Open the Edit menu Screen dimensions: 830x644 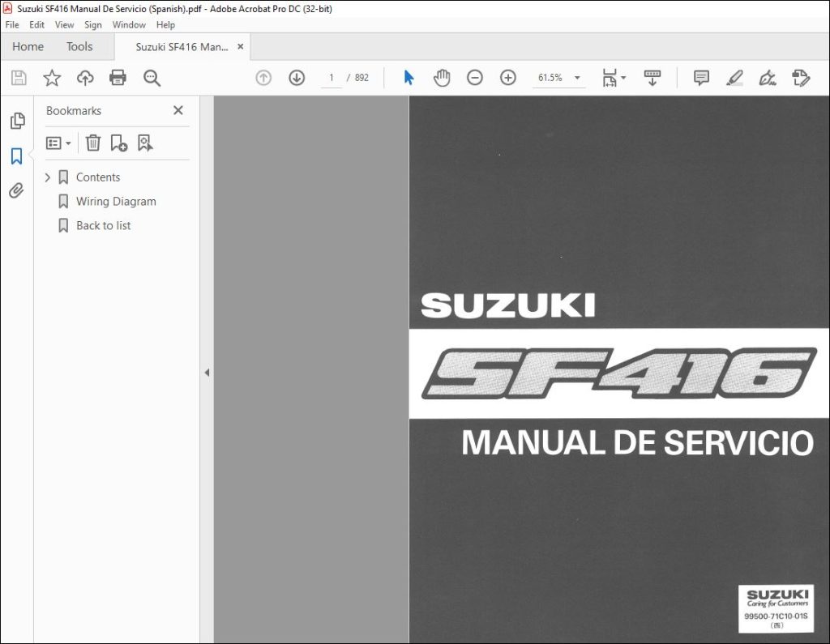point(36,25)
